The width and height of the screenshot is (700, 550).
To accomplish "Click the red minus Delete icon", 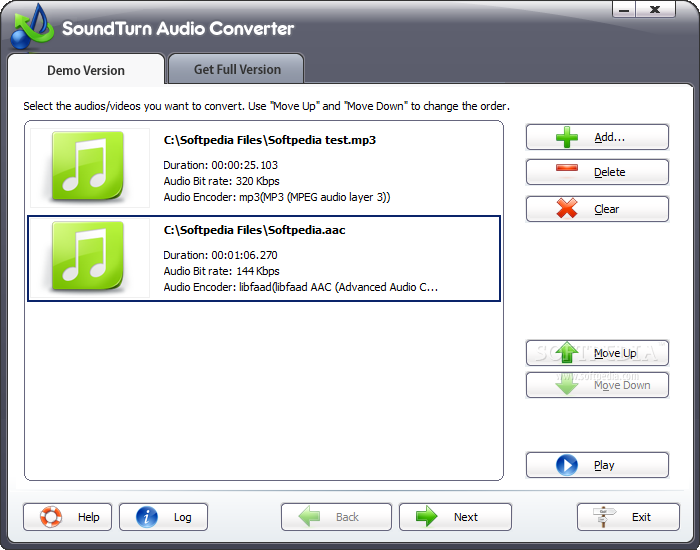I will tap(567, 168).
